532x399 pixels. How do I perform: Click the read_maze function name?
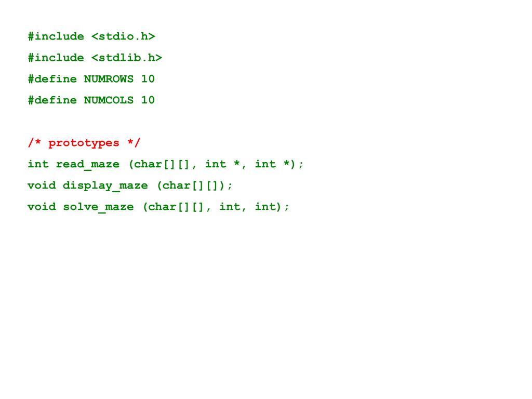coord(88,164)
